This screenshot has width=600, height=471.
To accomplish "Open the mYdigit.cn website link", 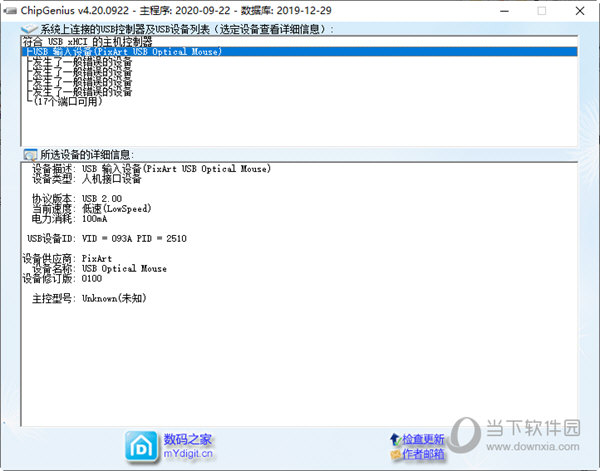I will (188, 454).
